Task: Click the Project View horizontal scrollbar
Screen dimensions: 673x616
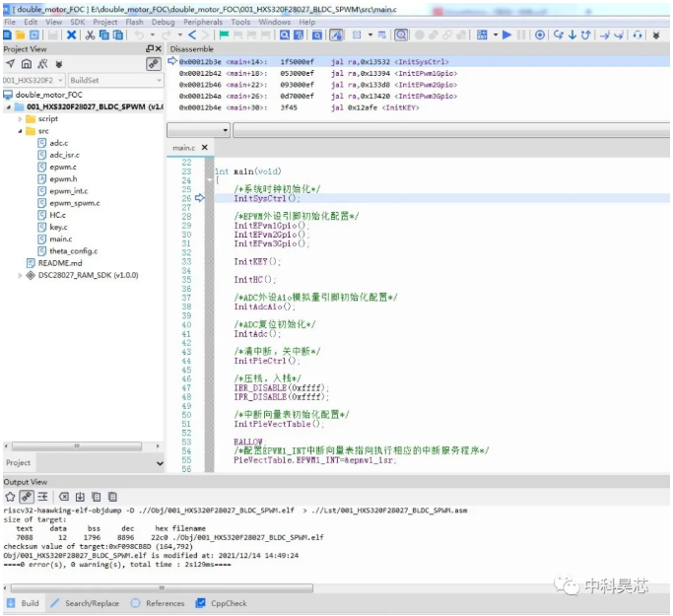Action: pos(77,446)
